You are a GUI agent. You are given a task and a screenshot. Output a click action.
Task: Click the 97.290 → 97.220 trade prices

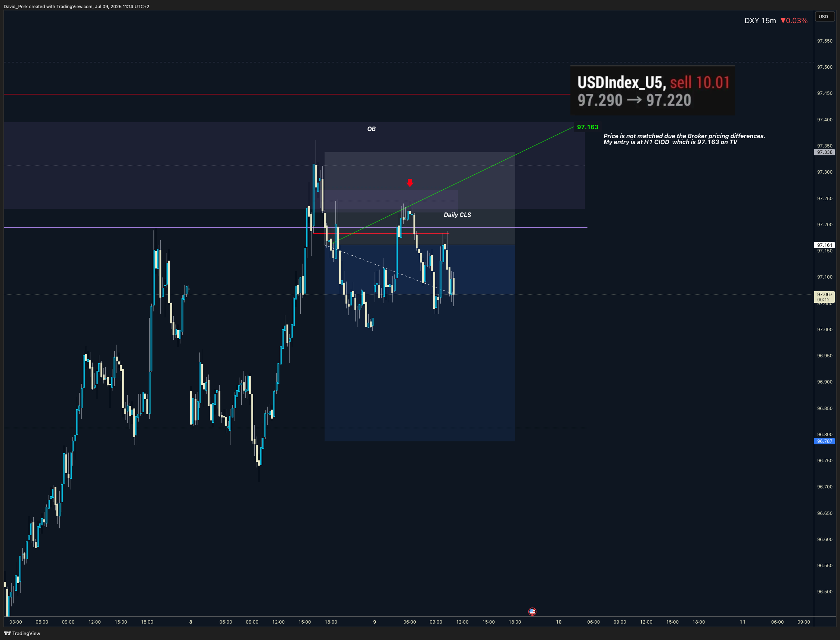pos(634,100)
